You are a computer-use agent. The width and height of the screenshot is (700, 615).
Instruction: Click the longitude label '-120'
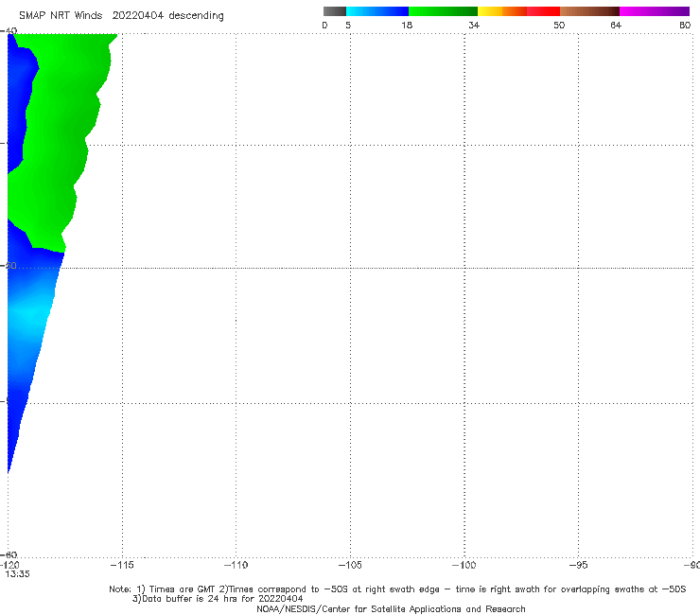[x=9, y=565]
